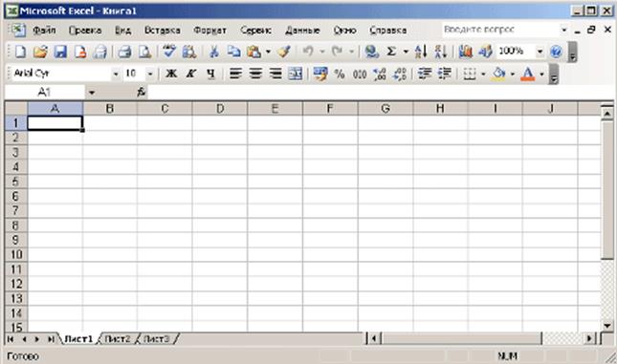Sort ascending A to Z
The image size is (617, 364).
click(x=420, y=52)
